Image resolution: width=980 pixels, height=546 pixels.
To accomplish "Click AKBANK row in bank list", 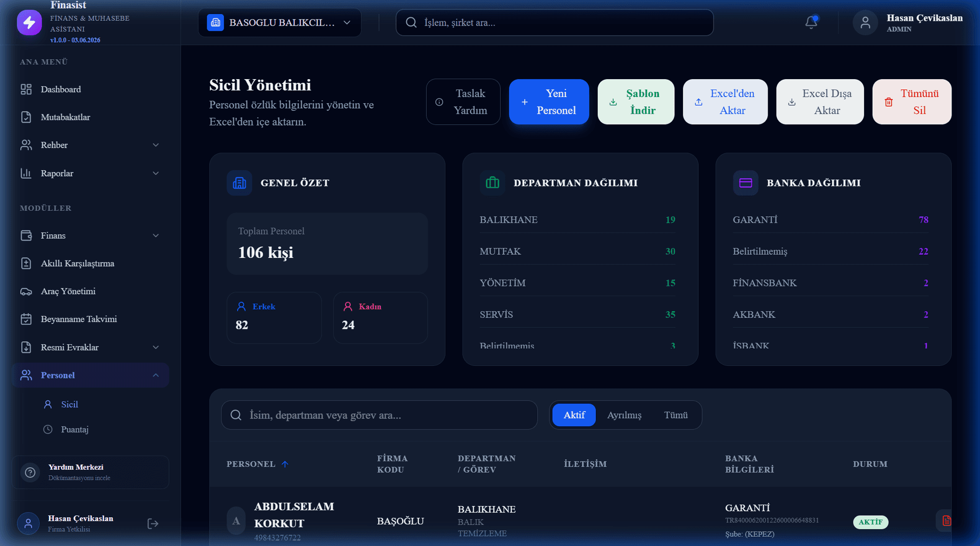I will click(830, 315).
